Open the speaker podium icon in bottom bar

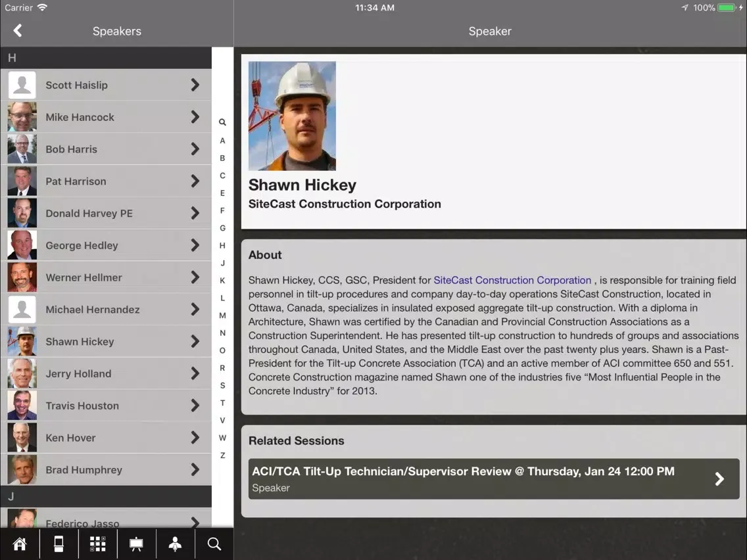click(176, 544)
